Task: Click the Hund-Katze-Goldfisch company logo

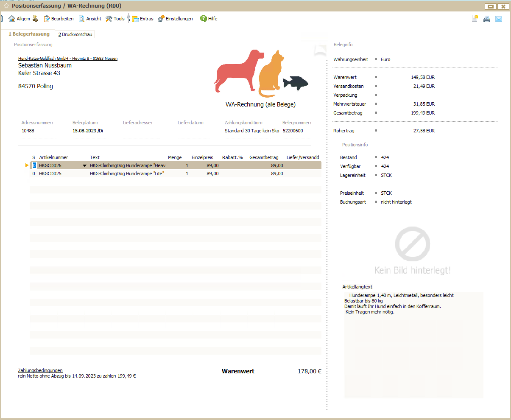Action: [261, 73]
